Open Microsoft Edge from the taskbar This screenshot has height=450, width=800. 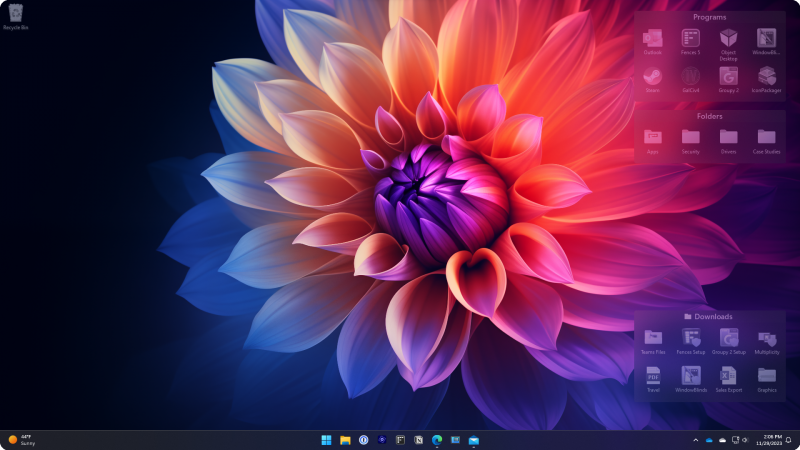click(436, 440)
